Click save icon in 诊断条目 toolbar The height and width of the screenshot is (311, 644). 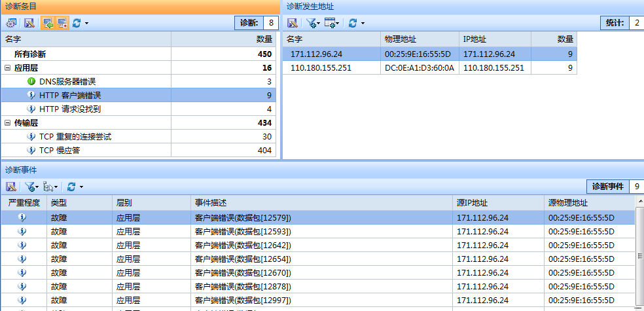click(29, 23)
